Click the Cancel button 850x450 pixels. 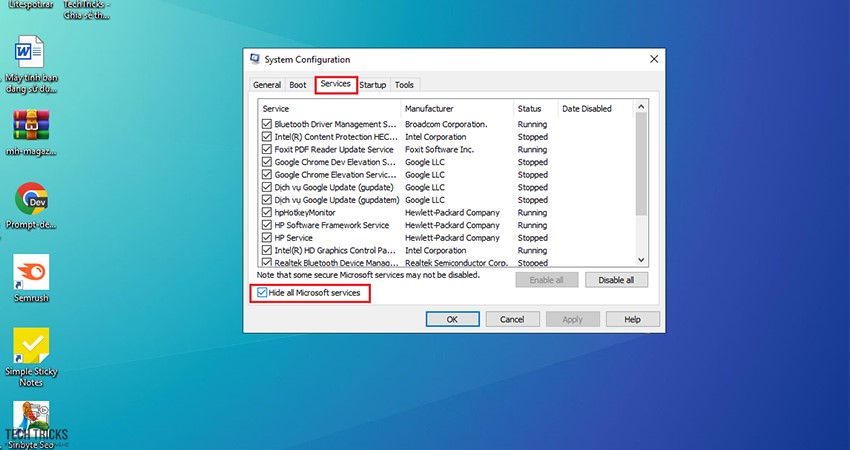512,319
